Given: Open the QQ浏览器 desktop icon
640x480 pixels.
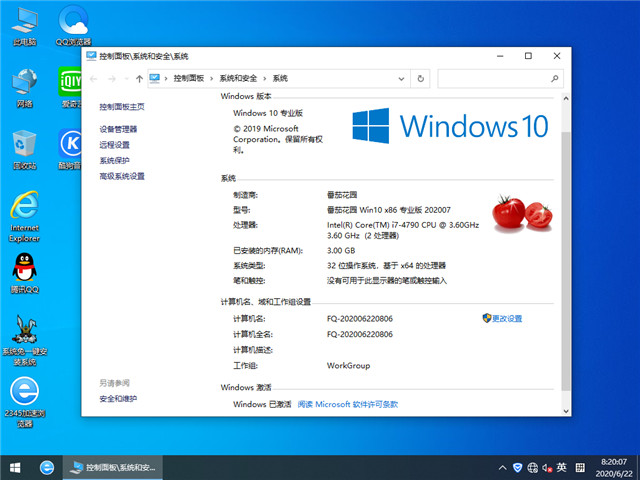Looking at the screenshot, I should 73,26.
